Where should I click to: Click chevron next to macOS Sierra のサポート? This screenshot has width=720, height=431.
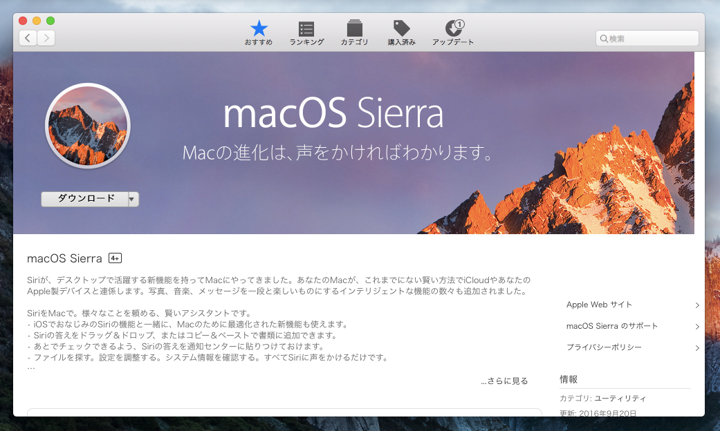click(697, 326)
